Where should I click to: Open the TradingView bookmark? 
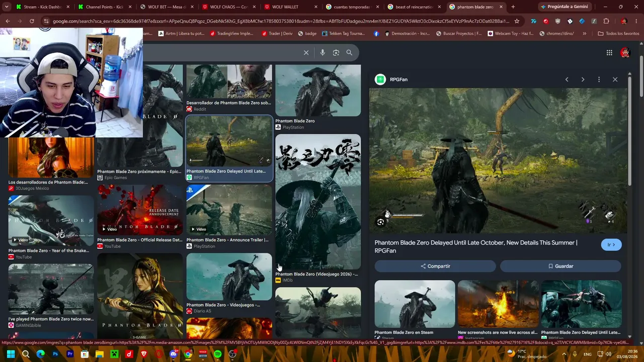(232, 34)
